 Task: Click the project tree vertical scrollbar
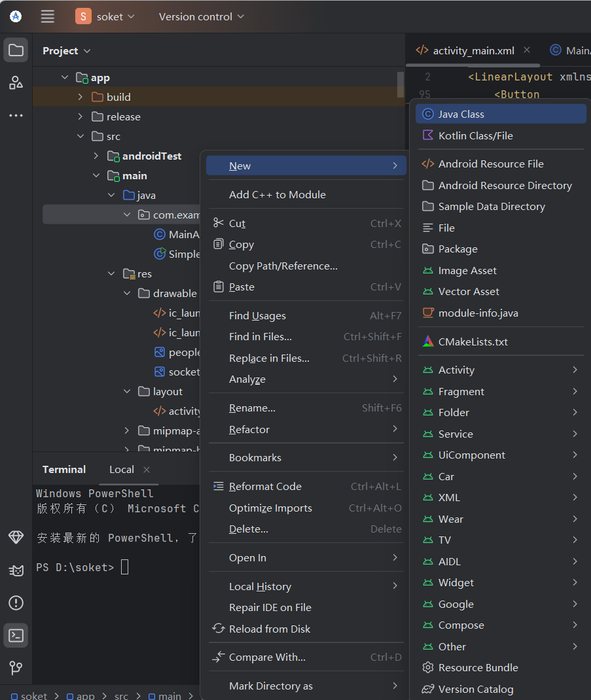click(401, 84)
